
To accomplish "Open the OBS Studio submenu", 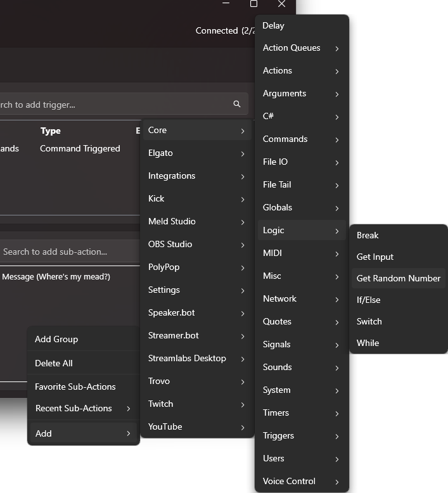I will pos(197,245).
